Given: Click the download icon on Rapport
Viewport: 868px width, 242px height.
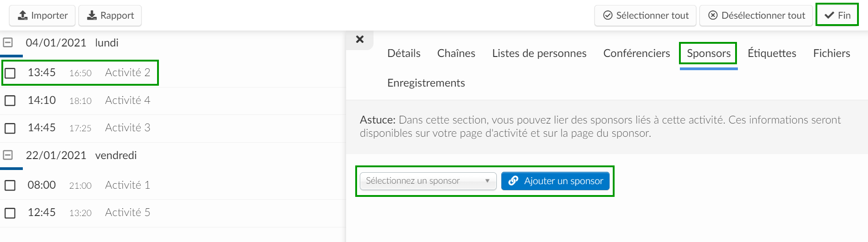Looking at the screenshot, I should (92, 15).
